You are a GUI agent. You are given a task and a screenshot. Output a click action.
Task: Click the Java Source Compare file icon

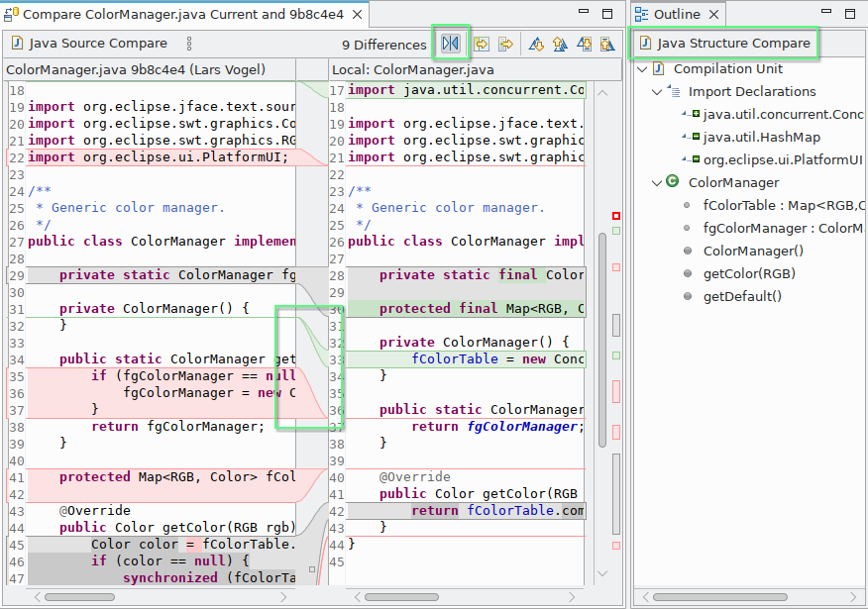[17, 43]
